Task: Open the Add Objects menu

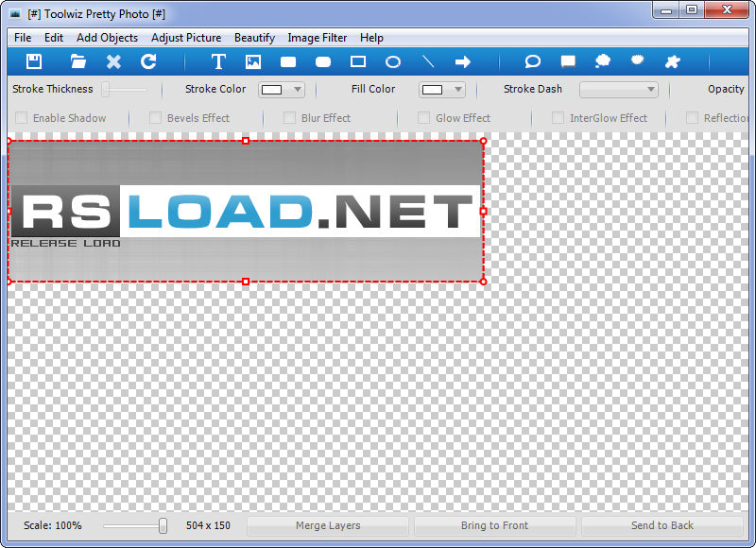Action: [x=107, y=38]
